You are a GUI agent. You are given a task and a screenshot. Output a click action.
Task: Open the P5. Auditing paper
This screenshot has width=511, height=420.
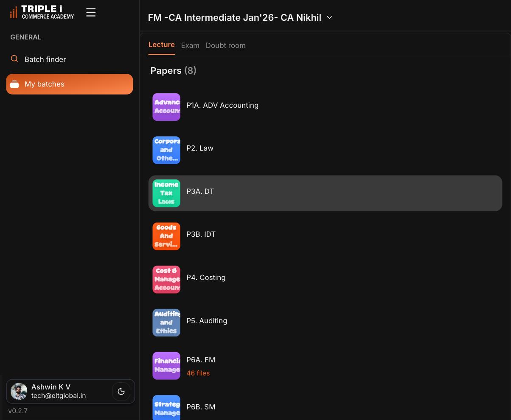coord(325,322)
